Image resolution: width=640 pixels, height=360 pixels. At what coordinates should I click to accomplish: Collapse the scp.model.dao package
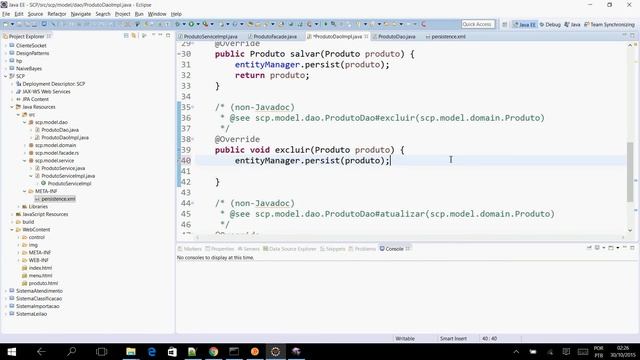25,122
